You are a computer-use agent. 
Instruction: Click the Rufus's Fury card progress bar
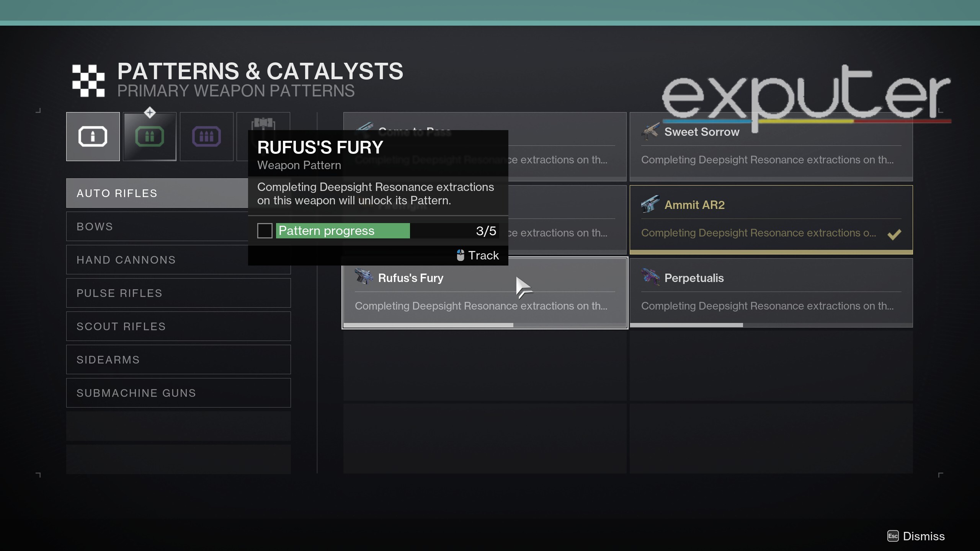tap(485, 325)
